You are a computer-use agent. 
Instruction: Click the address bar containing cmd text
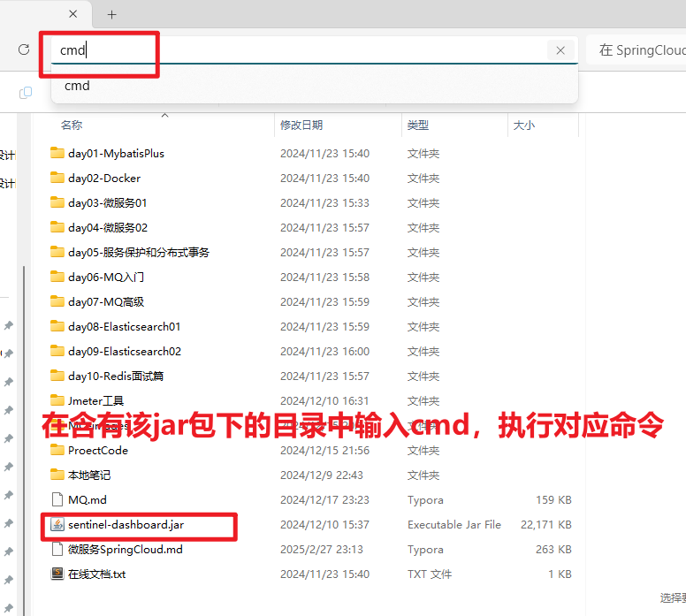click(x=301, y=50)
